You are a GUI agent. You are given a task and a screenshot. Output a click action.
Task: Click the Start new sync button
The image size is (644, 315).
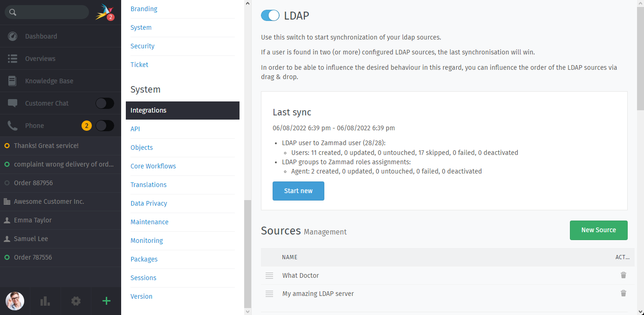coord(298,191)
